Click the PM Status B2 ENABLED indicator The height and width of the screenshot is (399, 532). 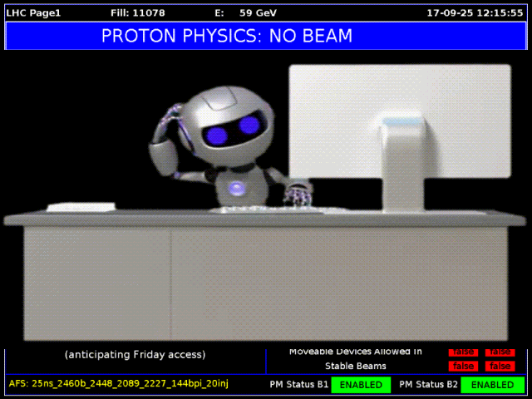pos(492,385)
